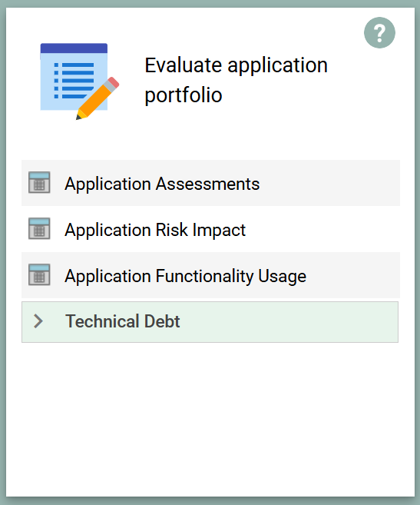Open the Application Risk Impact view
This screenshot has height=505, width=420.
point(155,230)
